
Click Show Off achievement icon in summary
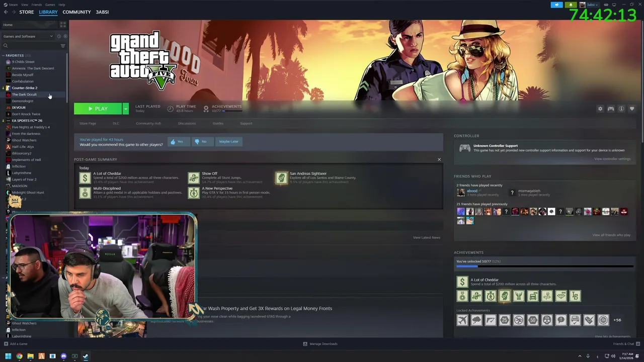tap(194, 177)
